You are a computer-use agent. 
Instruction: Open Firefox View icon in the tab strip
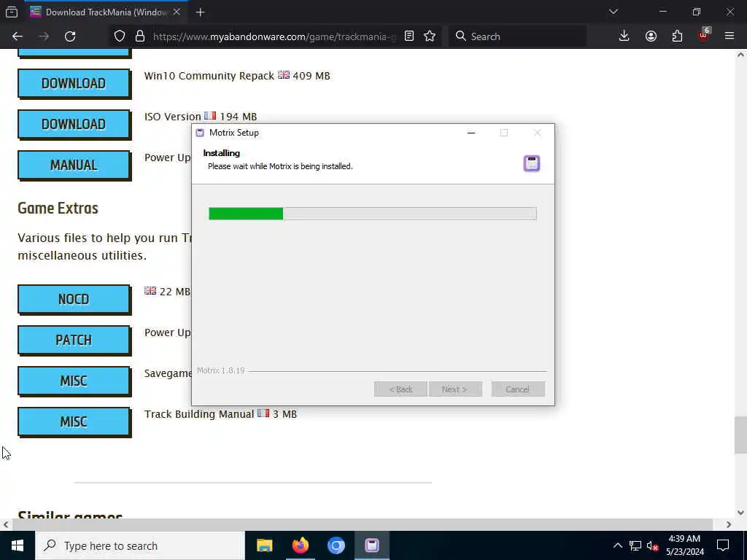[12, 12]
